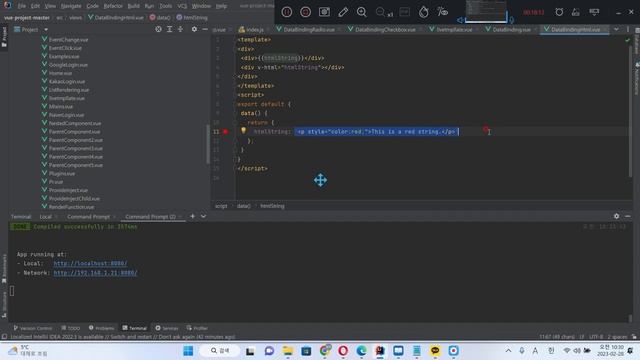Open Services tool window
The image size is (640, 360).
point(167,328)
